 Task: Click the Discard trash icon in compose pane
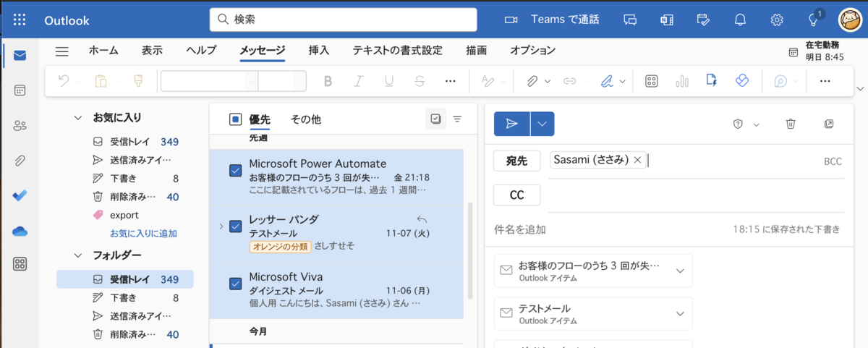pyautogui.click(x=791, y=124)
